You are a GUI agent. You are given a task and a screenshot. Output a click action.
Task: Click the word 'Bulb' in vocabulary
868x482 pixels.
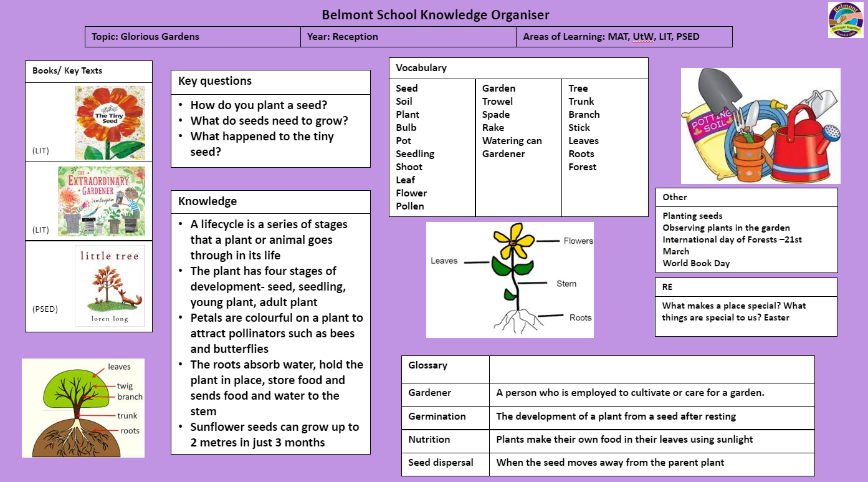[x=406, y=128]
